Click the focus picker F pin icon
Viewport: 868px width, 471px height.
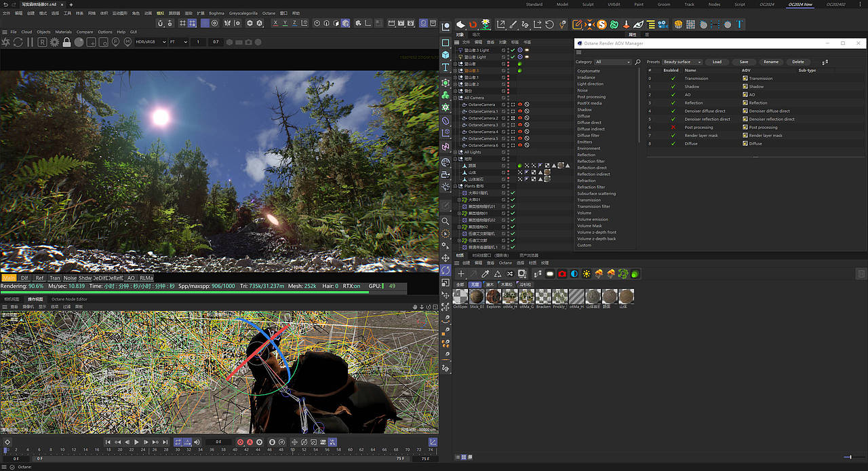(x=115, y=42)
